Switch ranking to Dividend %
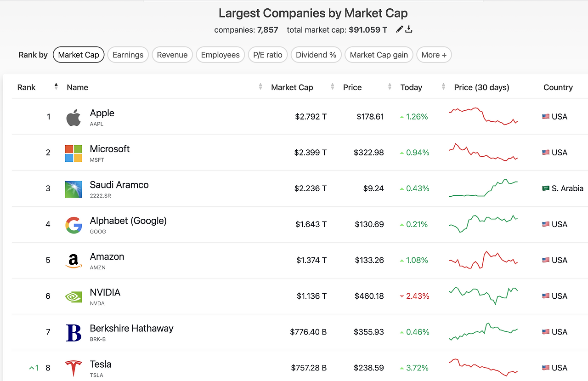The image size is (588, 381). [x=316, y=55]
